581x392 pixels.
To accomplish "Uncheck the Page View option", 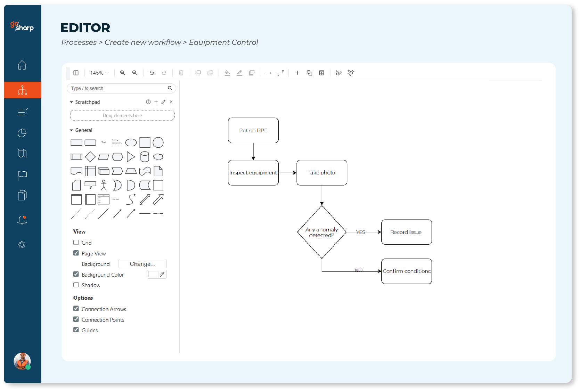I will 76,253.
